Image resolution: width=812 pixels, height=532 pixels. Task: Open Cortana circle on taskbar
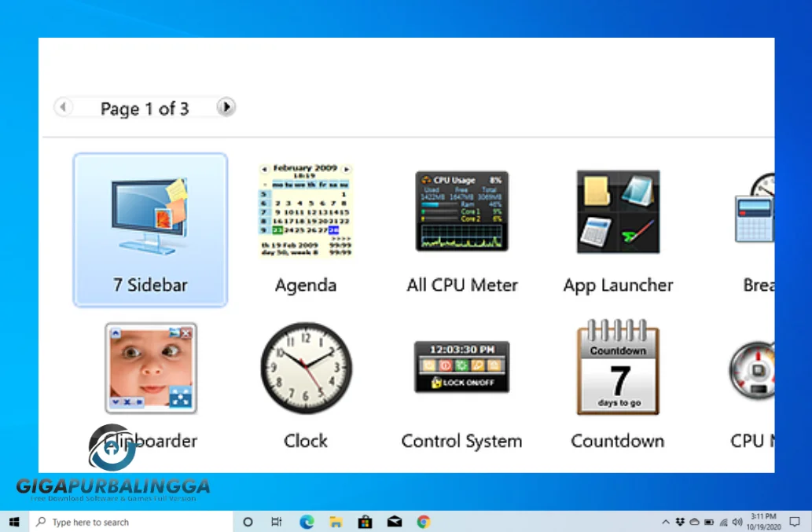(248, 522)
